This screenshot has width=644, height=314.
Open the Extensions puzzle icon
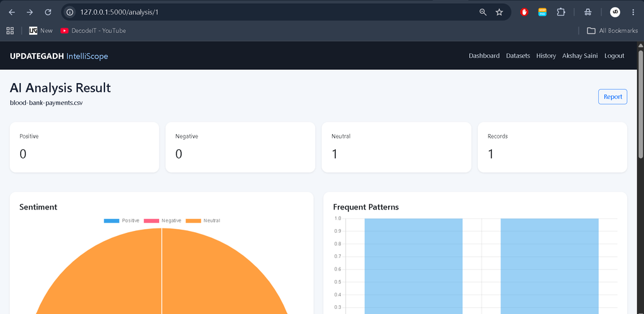pyautogui.click(x=561, y=13)
